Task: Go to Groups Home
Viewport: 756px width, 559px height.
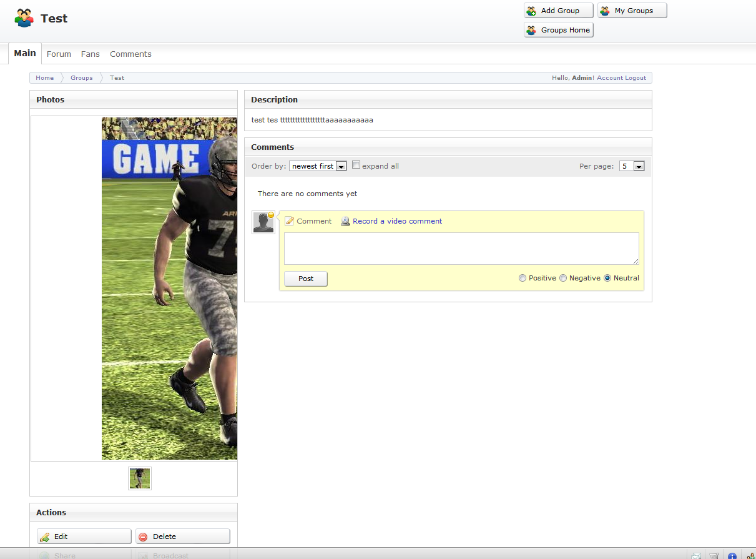Action: pos(559,30)
